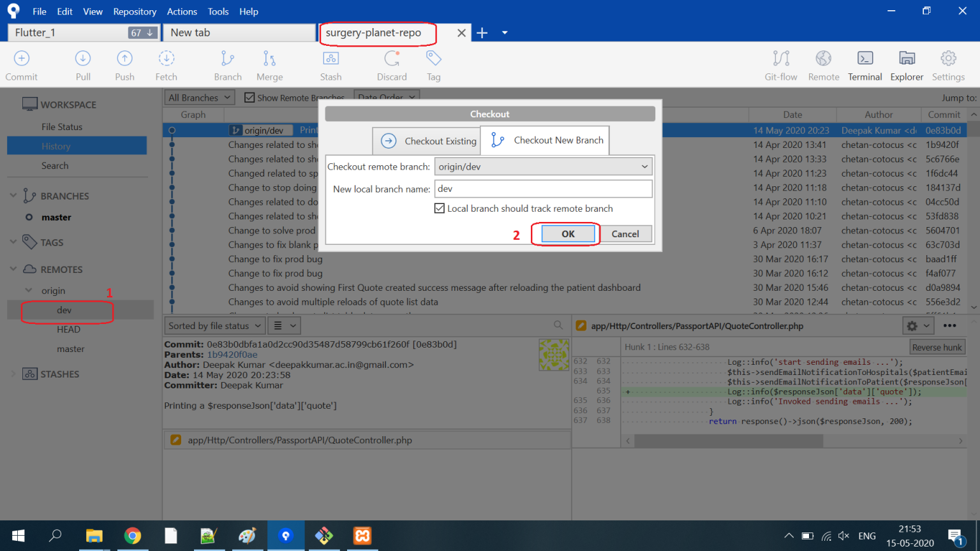
Task: Select Search in the workspace sidebar
Action: 55,166
